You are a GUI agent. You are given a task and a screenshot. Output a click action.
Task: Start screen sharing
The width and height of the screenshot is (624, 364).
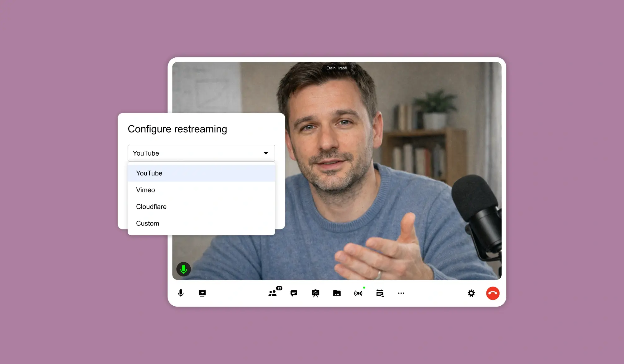(202, 293)
